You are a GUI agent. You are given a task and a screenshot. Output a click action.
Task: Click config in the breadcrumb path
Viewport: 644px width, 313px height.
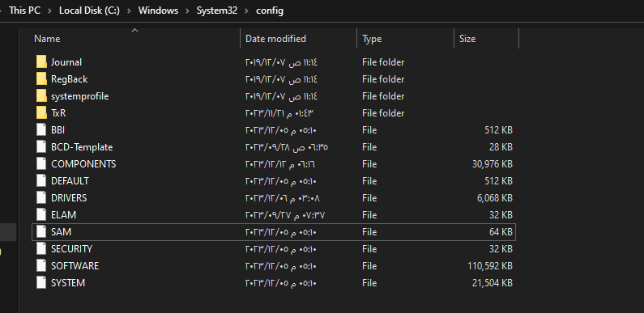[270, 11]
